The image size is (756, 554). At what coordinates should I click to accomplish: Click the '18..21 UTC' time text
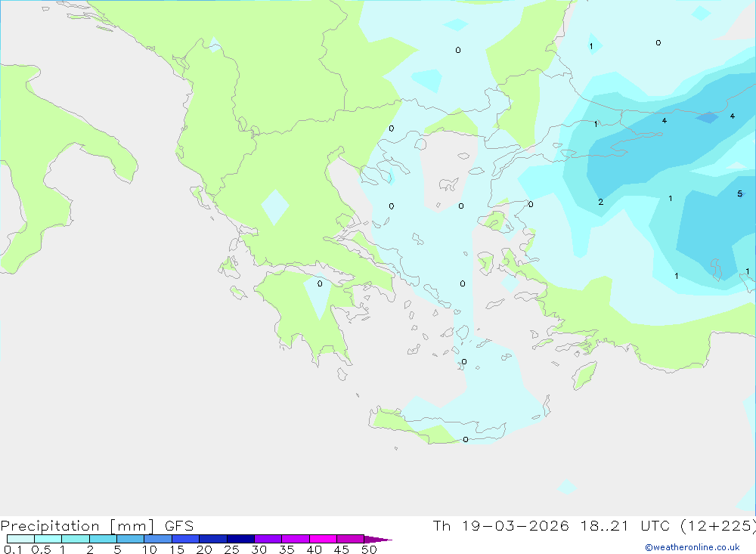625,526
